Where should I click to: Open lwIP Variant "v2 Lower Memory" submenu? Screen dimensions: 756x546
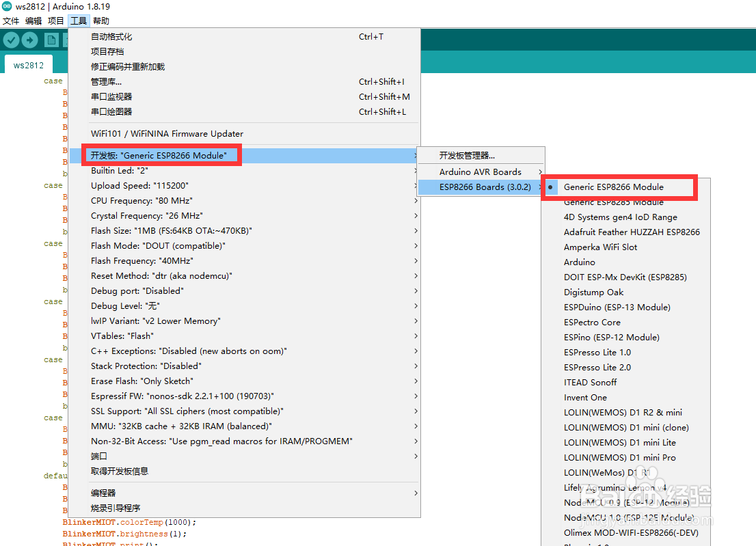coord(245,321)
